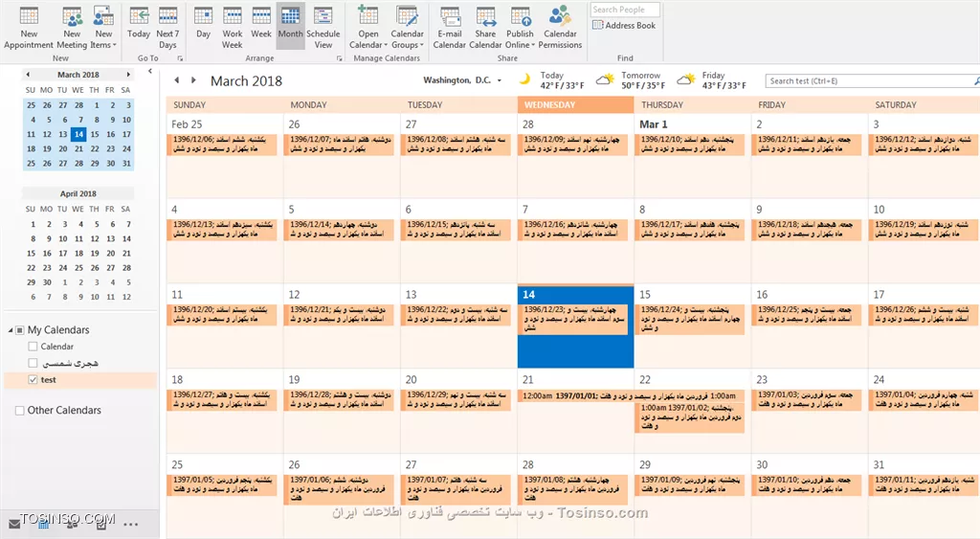Show the Next 7 Days
The image size is (980, 539).
coord(167,28)
